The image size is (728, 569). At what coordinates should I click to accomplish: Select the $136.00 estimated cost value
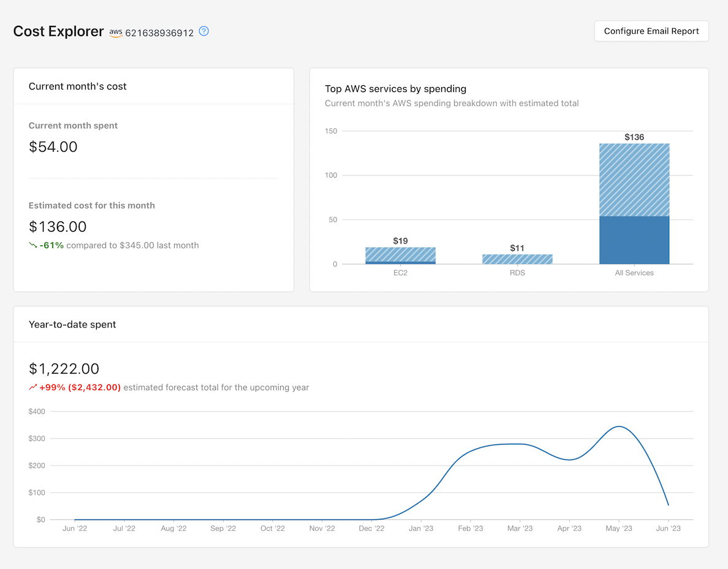tap(58, 227)
